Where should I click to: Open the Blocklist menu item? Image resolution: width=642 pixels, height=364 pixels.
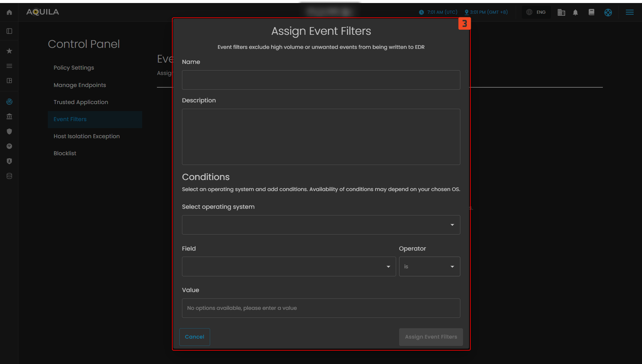pos(65,153)
